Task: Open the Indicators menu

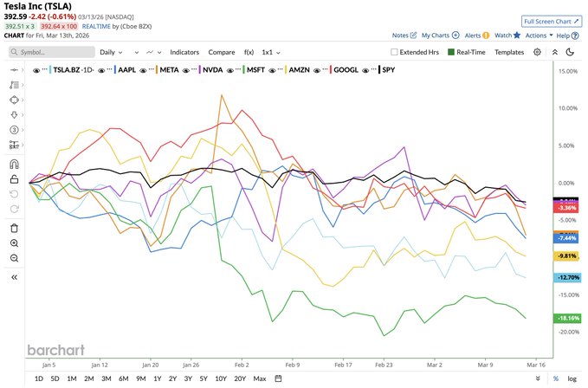Action: point(184,52)
